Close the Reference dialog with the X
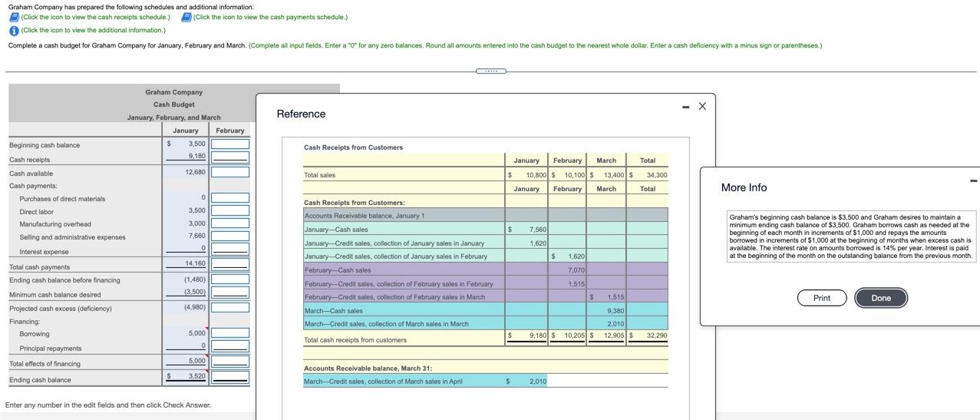 [702, 106]
